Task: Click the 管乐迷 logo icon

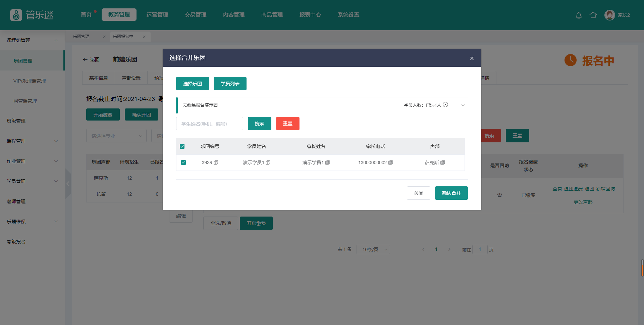Action: pos(16,15)
